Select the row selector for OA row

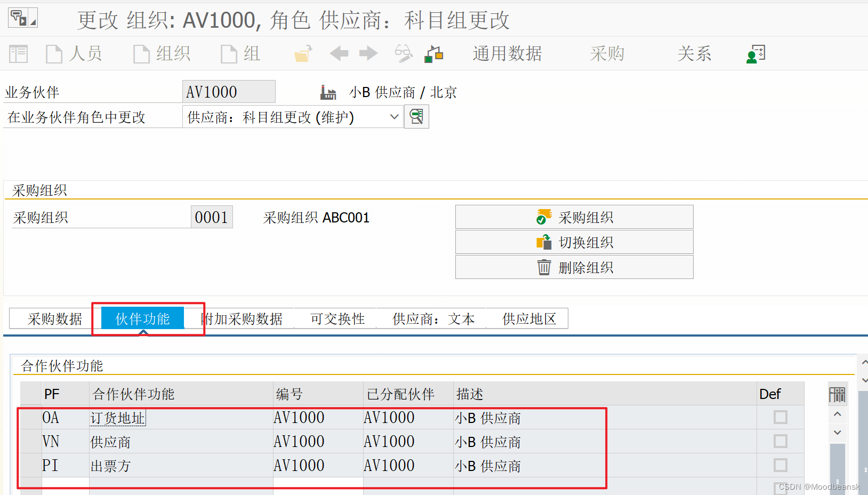pos(31,418)
